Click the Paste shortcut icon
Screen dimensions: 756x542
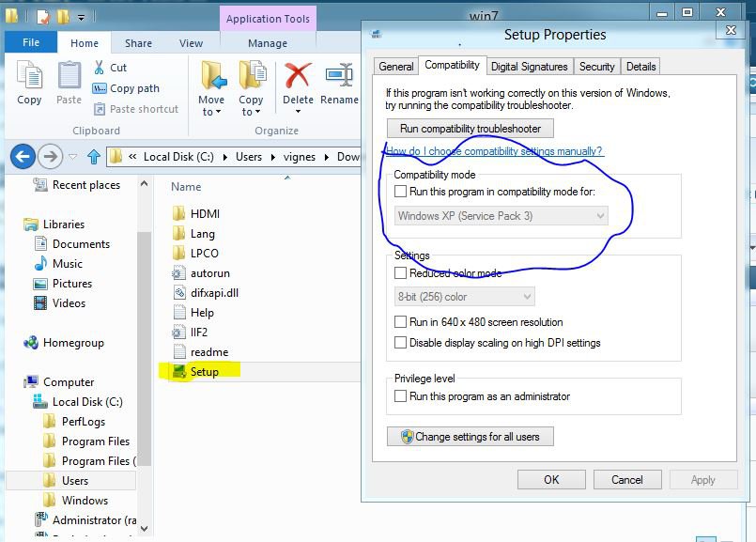click(100, 109)
